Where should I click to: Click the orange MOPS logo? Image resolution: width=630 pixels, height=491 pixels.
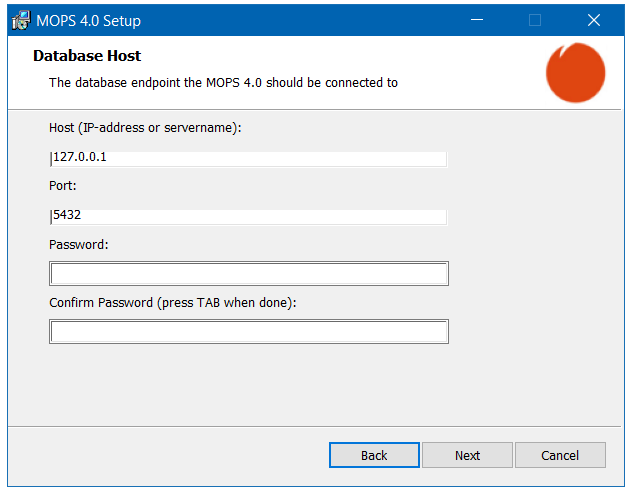pos(575,72)
